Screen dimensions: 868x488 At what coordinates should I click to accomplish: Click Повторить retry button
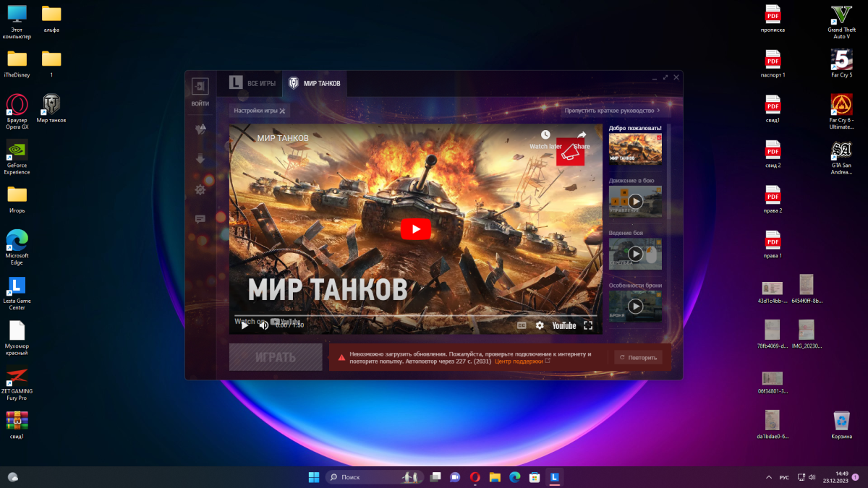638,357
